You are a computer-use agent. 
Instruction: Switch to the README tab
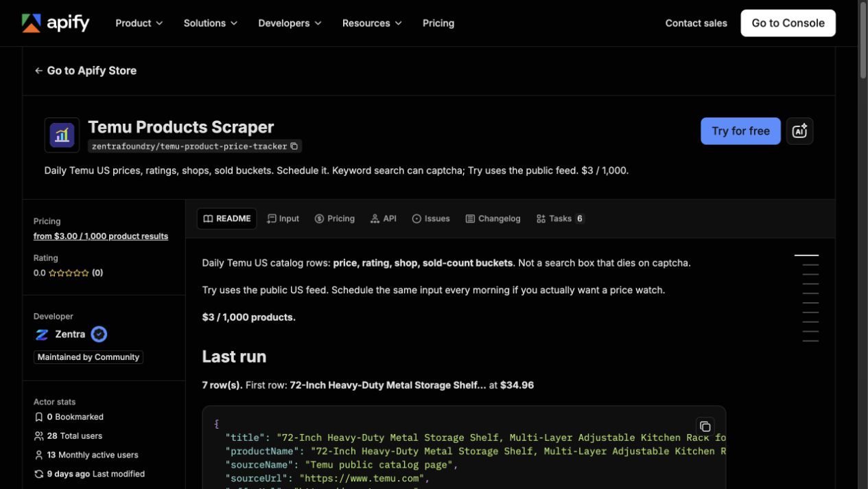point(227,218)
